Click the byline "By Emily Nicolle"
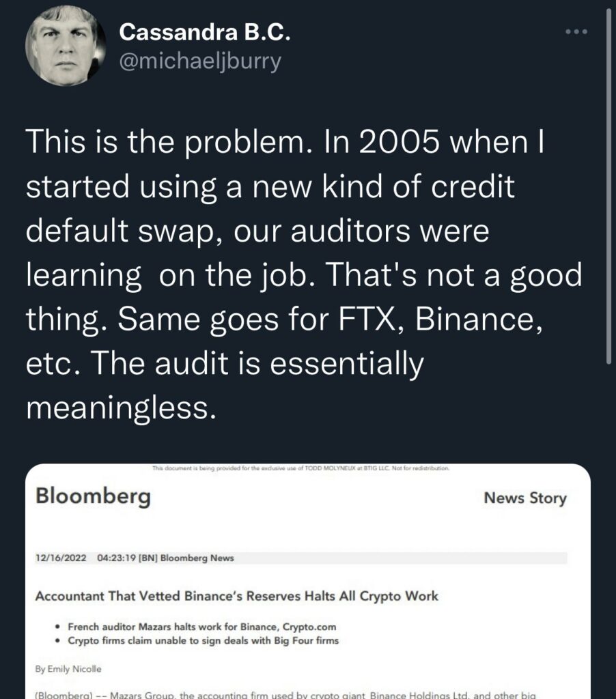The image size is (616, 699). coord(68,670)
